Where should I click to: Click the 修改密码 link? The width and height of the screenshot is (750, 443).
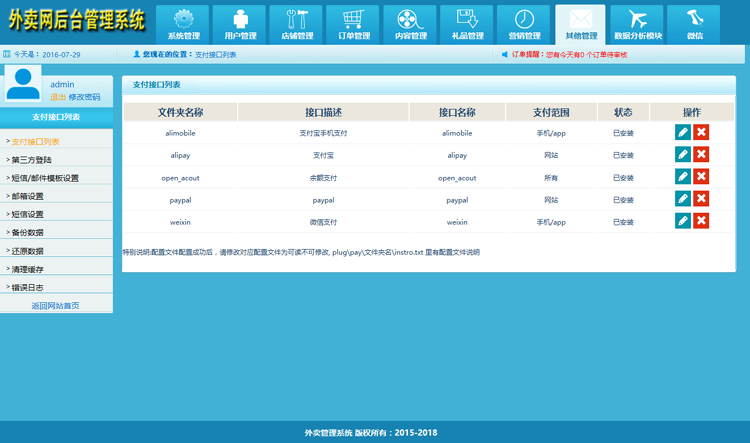click(84, 97)
